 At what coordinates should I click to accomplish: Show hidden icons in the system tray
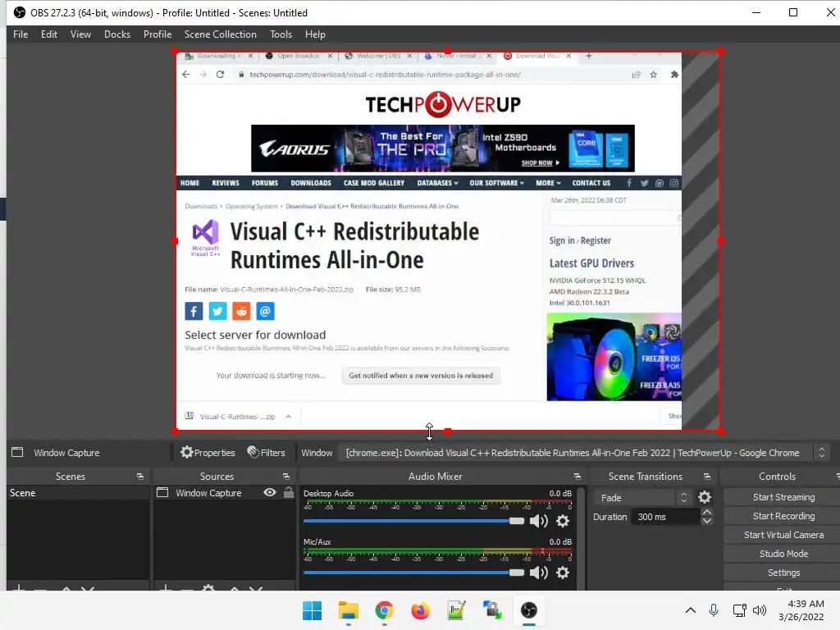coord(691,610)
